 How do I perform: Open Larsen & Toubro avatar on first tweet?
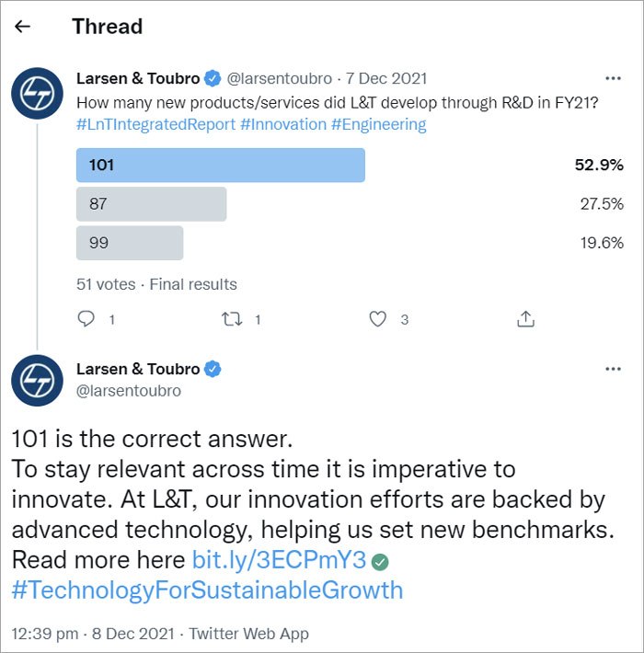click(37, 93)
